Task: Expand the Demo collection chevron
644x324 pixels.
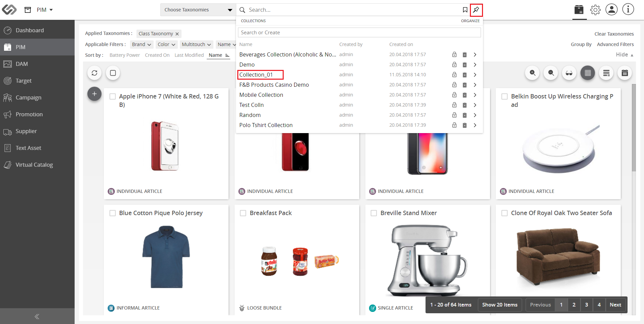Action: pyautogui.click(x=475, y=65)
